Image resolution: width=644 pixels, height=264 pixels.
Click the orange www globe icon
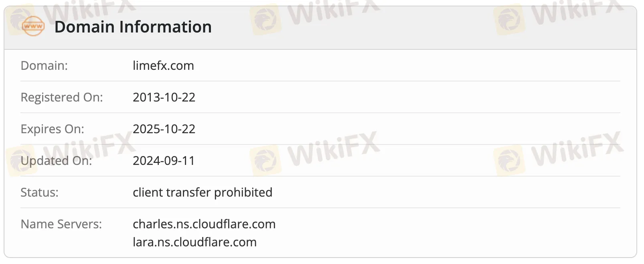(x=33, y=26)
